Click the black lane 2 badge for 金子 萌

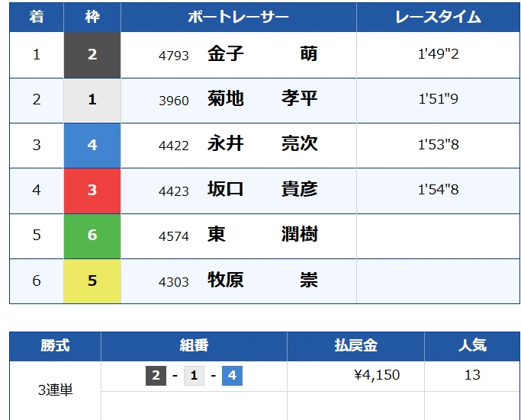pyautogui.click(x=92, y=55)
